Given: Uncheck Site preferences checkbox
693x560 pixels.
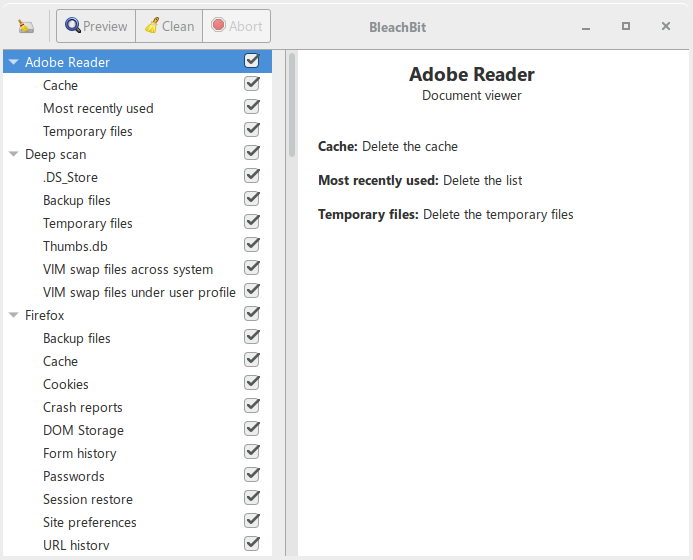Looking at the screenshot, I should (x=251, y=520).
